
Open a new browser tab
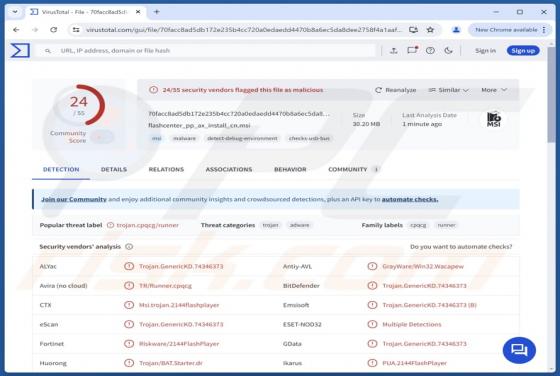tap(156, 12)
